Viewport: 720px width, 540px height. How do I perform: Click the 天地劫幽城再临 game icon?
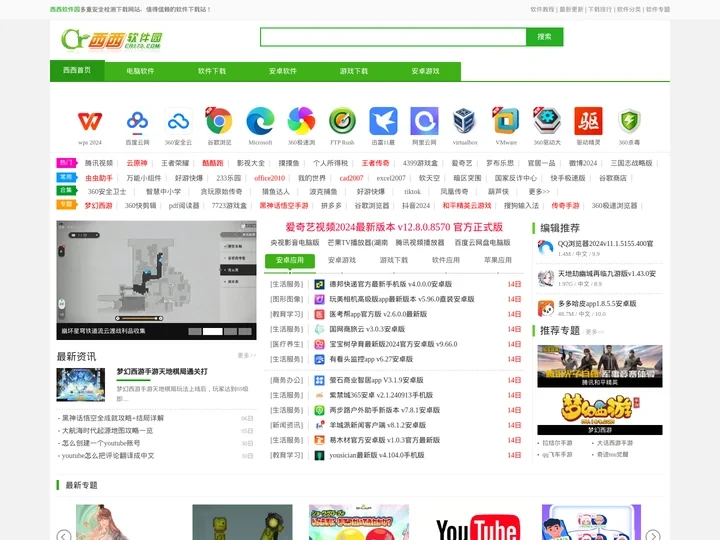pyautogui.click(x=546, y=278)
